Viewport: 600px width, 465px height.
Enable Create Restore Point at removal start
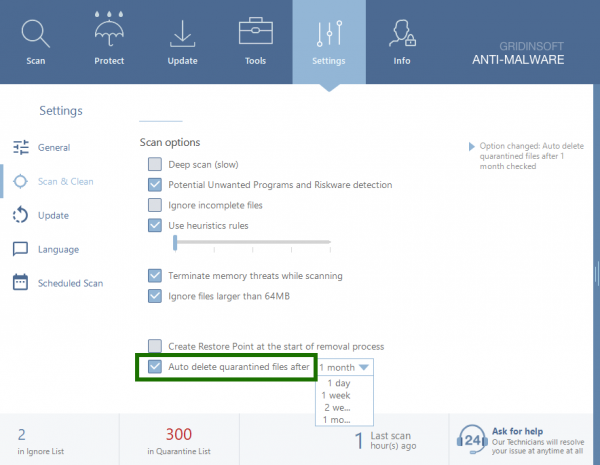tap(155, 346)
